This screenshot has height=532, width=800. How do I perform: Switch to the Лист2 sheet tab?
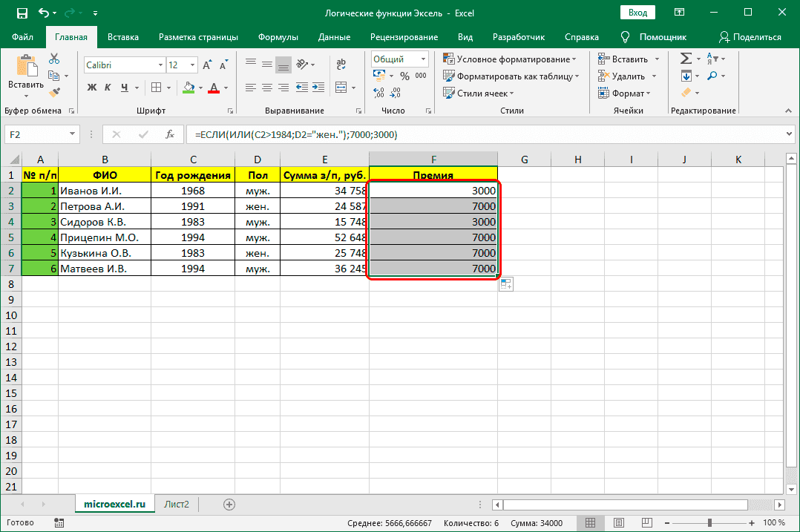177,505
